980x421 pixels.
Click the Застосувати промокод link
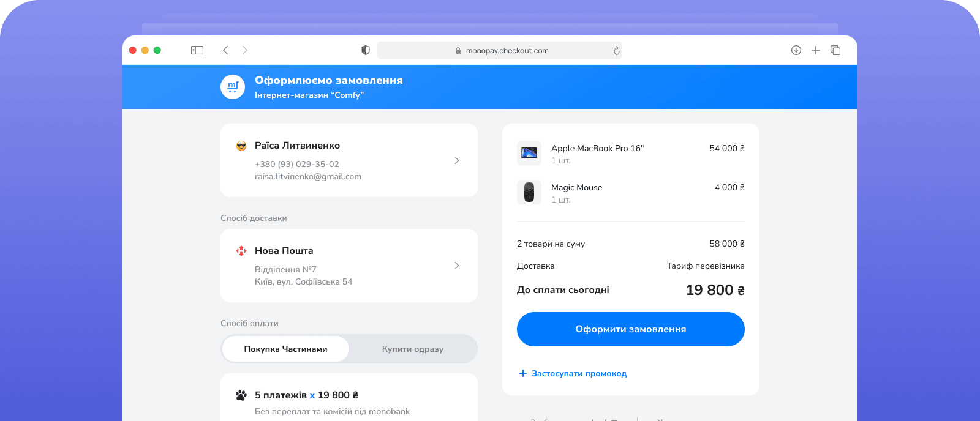(579, 373)
